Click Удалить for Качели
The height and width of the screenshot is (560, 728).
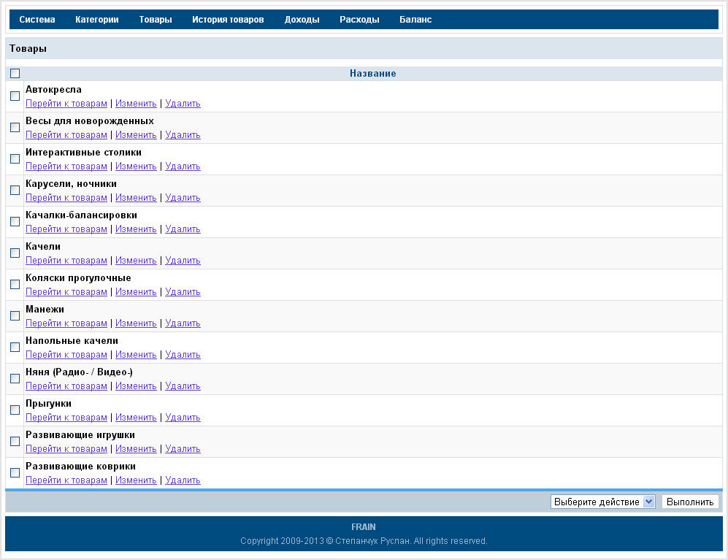(x=183, y=261)
